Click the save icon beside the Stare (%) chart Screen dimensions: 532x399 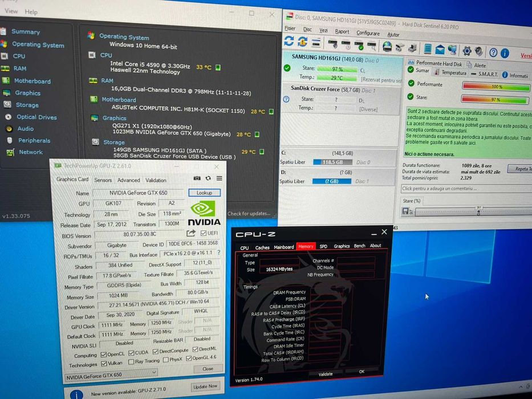405,211
